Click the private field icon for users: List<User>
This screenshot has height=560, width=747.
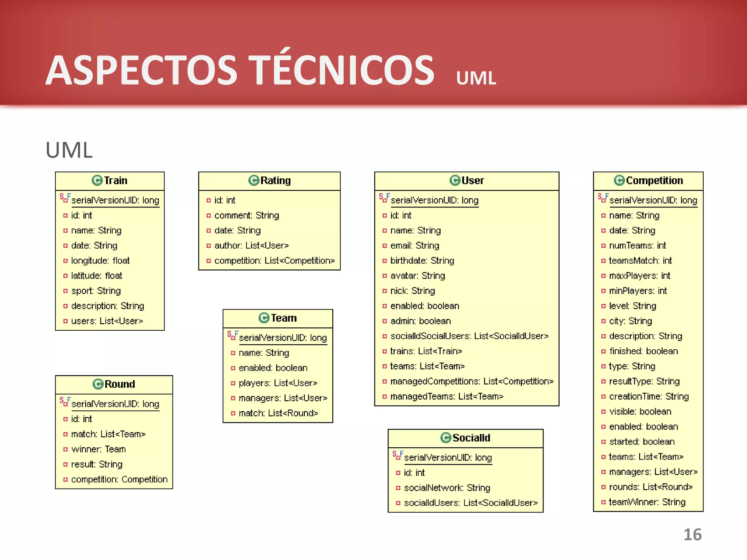tap(65, 321)
